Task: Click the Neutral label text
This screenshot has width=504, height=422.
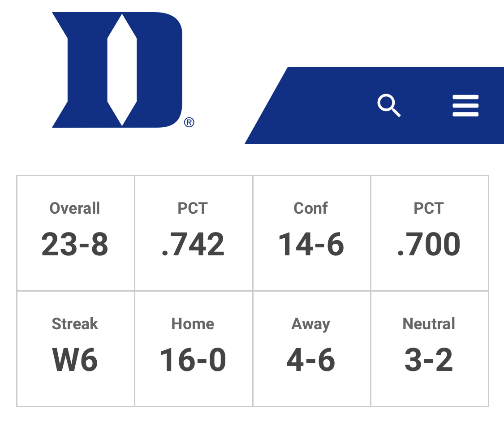Action: click(x=429, y=323)
